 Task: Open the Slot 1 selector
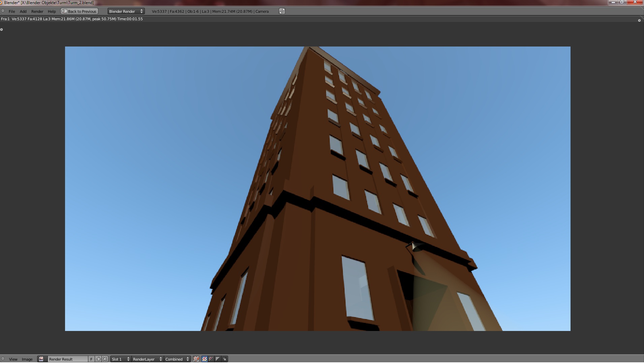(120, 359)
